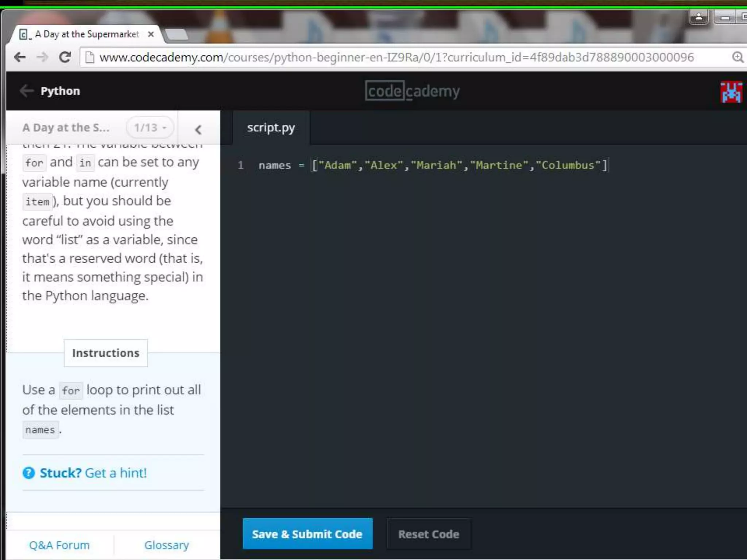Open the 1/13 lesson dropdown

click(150, 128)
